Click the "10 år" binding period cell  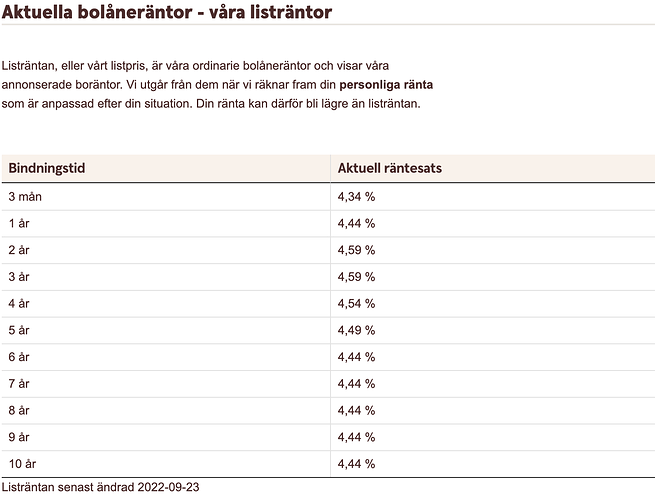[x=22, y=464]
